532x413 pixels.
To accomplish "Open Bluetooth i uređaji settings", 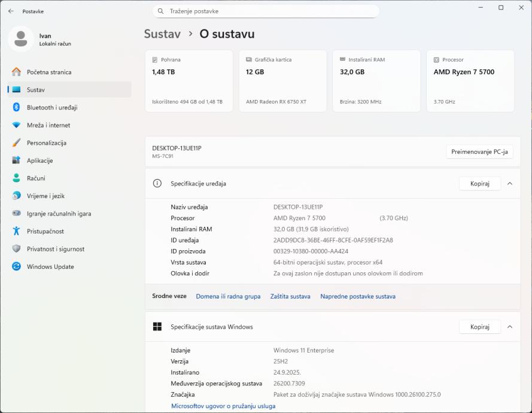I will pos(51,108).
